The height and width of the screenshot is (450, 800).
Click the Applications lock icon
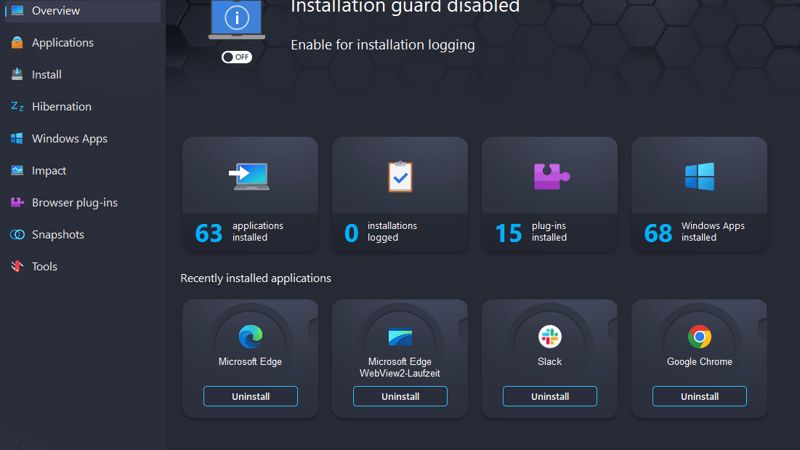pos(17,42)
